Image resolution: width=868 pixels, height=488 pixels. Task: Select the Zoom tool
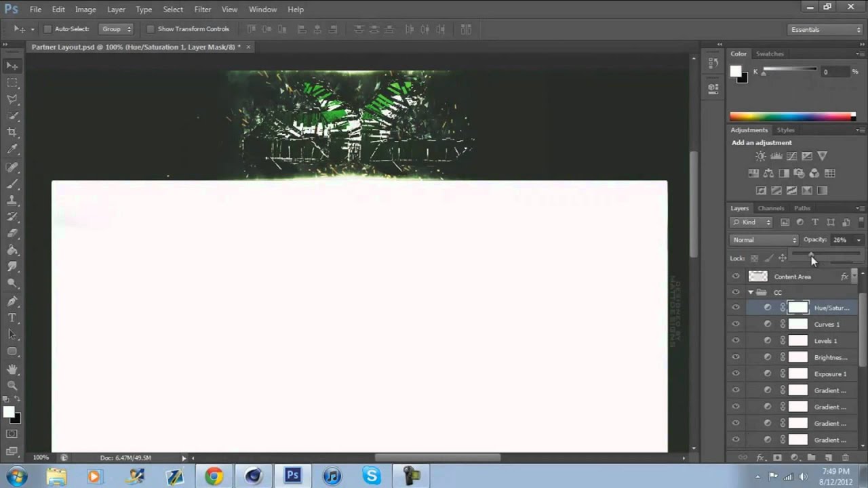12,386
